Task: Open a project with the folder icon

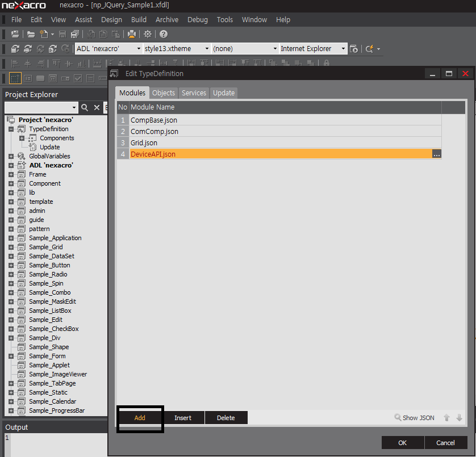Action: point(31,34)
